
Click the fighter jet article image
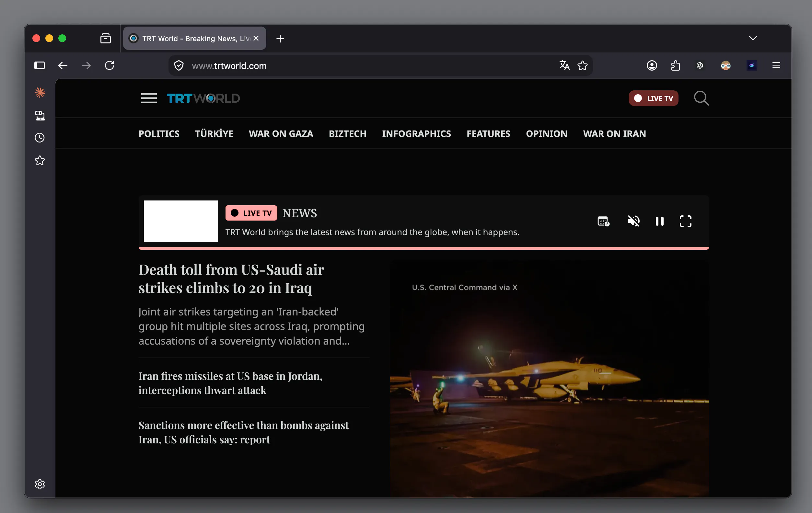[x=549, y=379]
